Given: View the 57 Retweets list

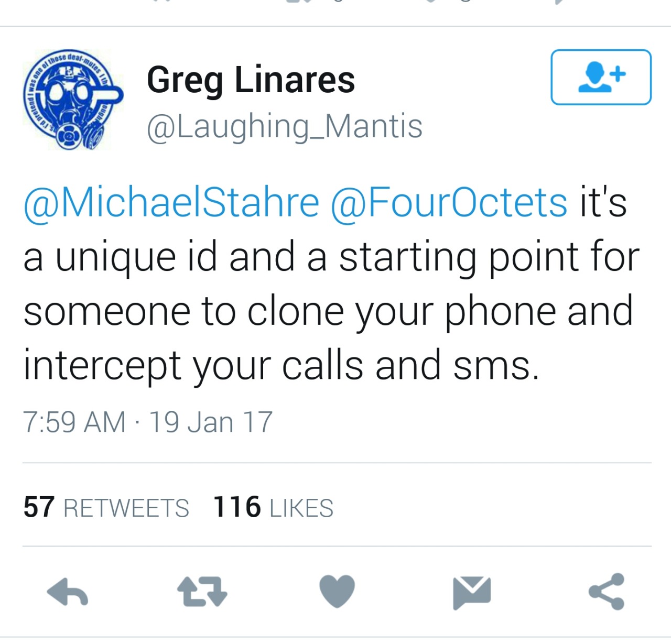Looking at the screenshot, I should coord(106,507).
